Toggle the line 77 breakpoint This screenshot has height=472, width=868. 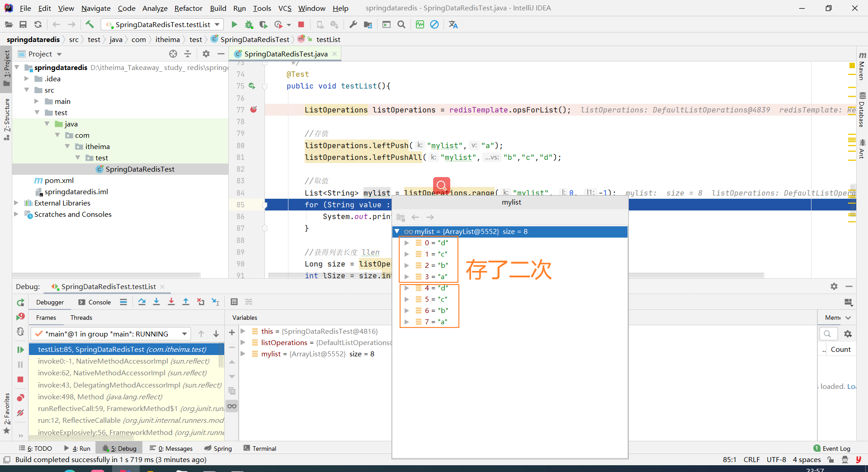pyautogui.click(x=254, y=109)
